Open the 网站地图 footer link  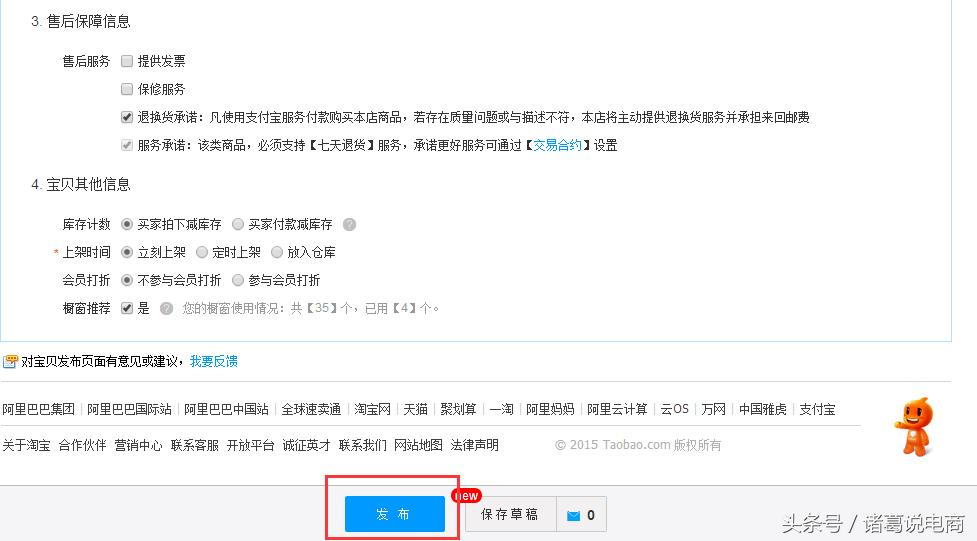[x=419, y=445]
